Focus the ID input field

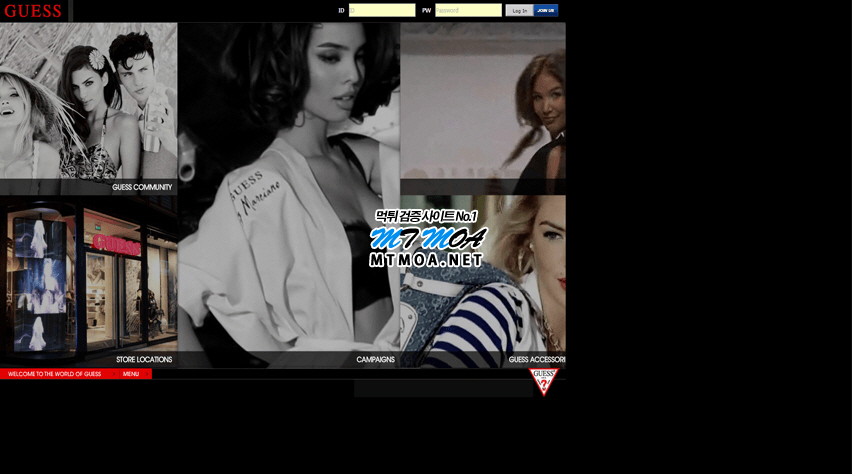[x=382, y=10]
